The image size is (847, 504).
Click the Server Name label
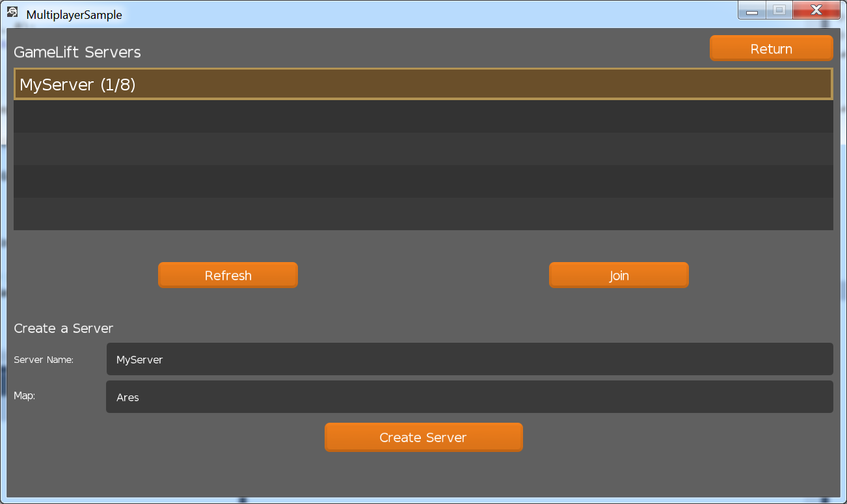coord(42,359)
